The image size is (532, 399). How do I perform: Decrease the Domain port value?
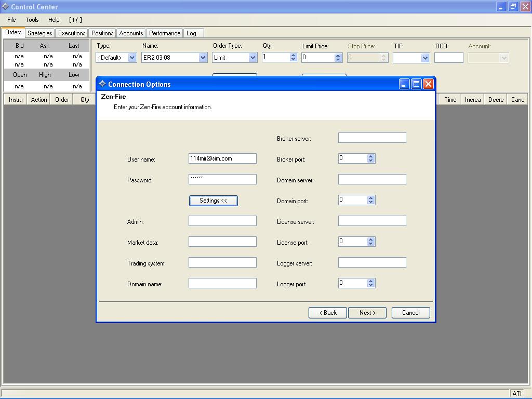tap(370, 202)
